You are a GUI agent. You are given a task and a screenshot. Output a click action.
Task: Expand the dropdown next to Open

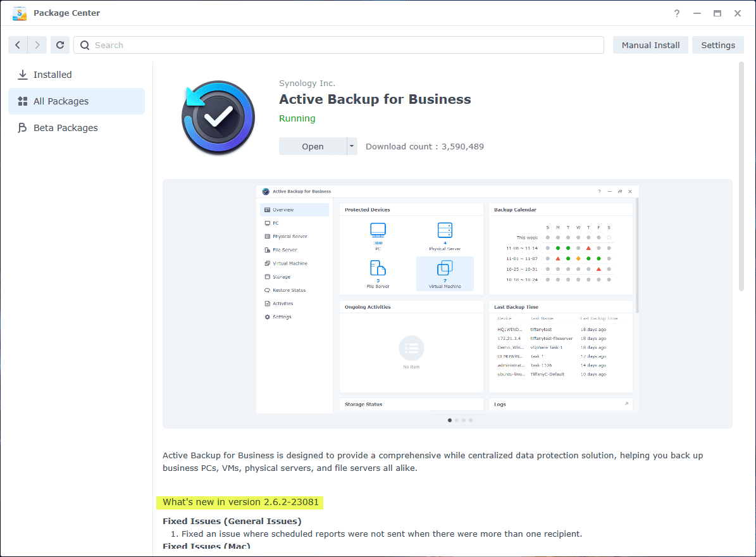pos(352,147)
